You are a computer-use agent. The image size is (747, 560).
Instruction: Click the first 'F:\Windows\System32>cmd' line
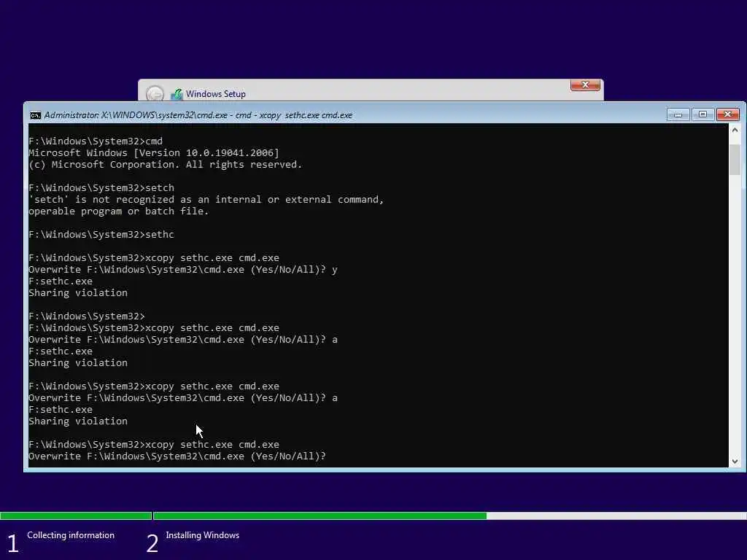tap(96, 141)
